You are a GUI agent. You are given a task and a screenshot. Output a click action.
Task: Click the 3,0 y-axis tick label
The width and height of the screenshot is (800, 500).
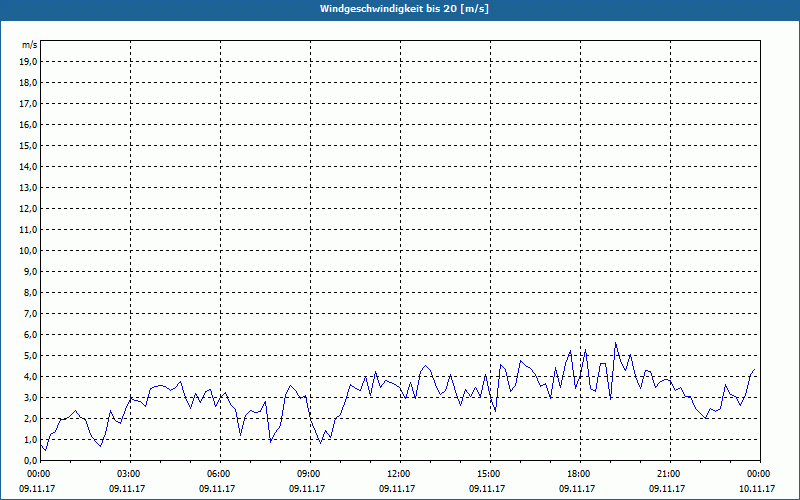pyautogui.click(x=31, y=397)
